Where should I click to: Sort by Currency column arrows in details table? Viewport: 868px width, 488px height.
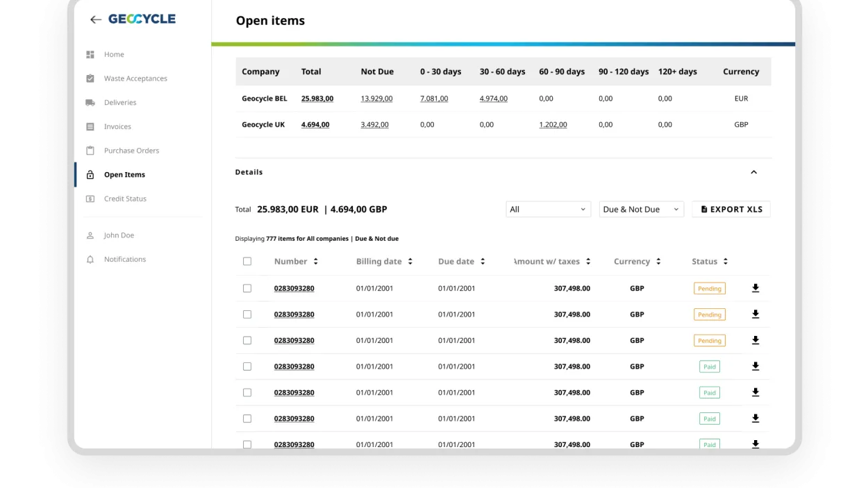(x=658, y=262)
